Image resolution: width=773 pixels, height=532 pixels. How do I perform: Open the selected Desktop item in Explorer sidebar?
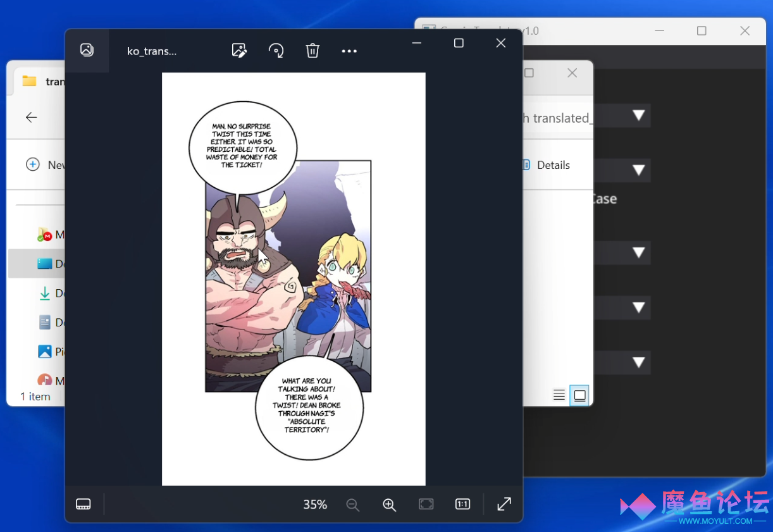(37, 264)
